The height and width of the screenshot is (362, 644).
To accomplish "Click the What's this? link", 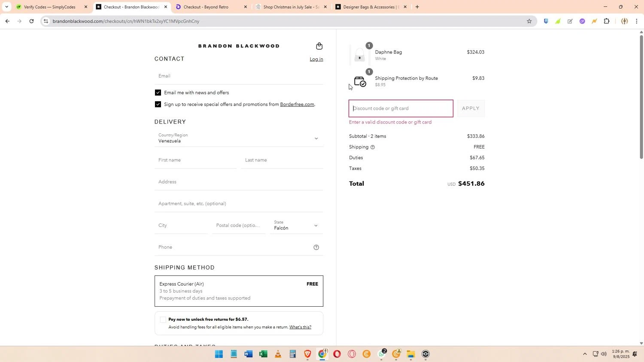I will click(x=300, y=327).
